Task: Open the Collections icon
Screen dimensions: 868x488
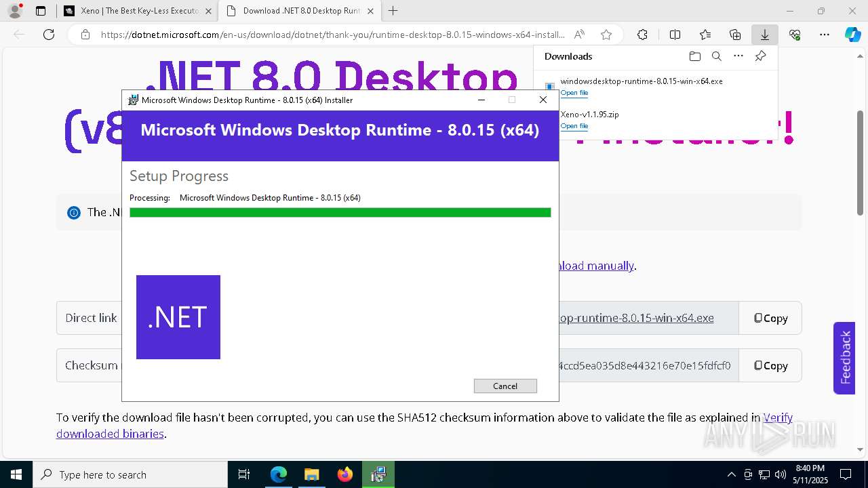Action: (x=735, y=35)
